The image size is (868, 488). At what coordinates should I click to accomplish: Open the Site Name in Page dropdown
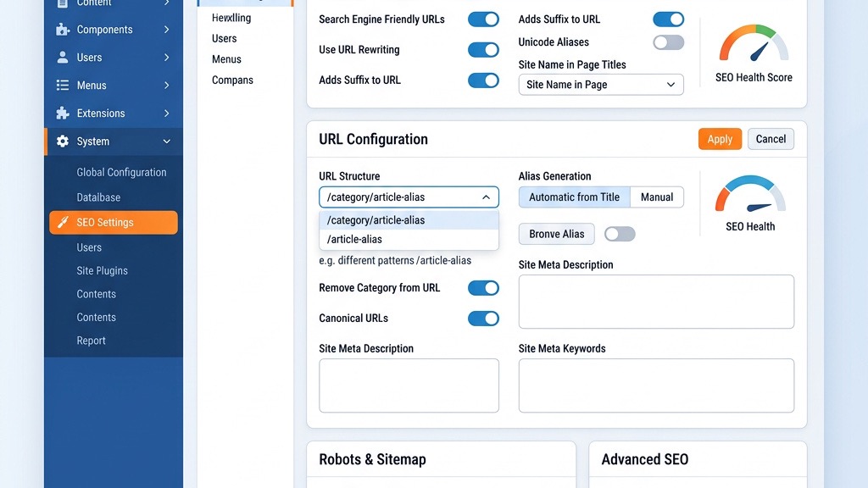tap(600, 85)
